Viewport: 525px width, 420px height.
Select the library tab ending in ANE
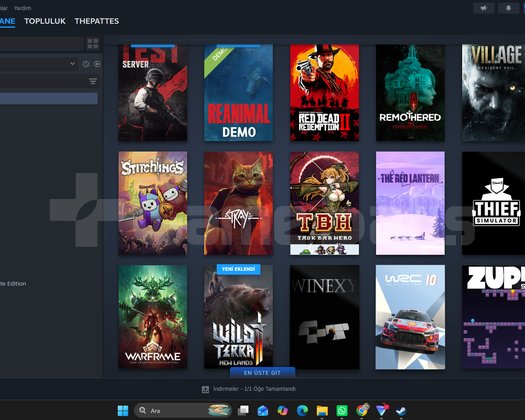[7, 21]
